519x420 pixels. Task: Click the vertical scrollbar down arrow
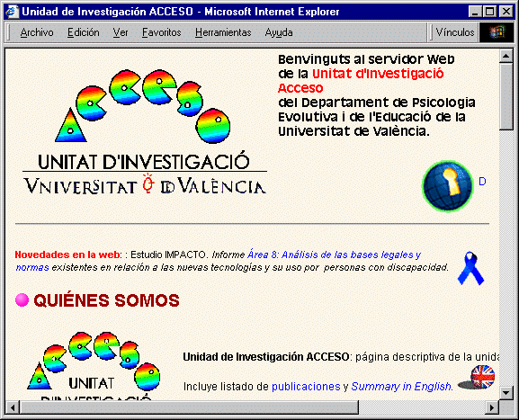click(x=506, y=393)
